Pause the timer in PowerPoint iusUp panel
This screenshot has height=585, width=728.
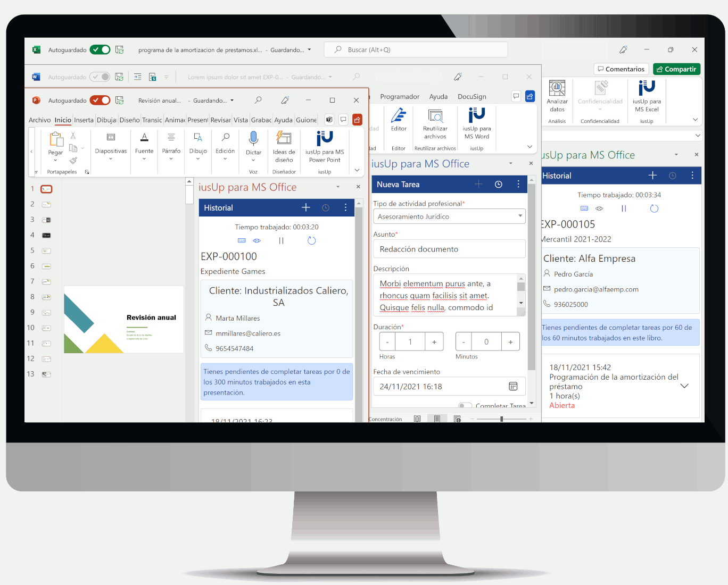point(282,241)
